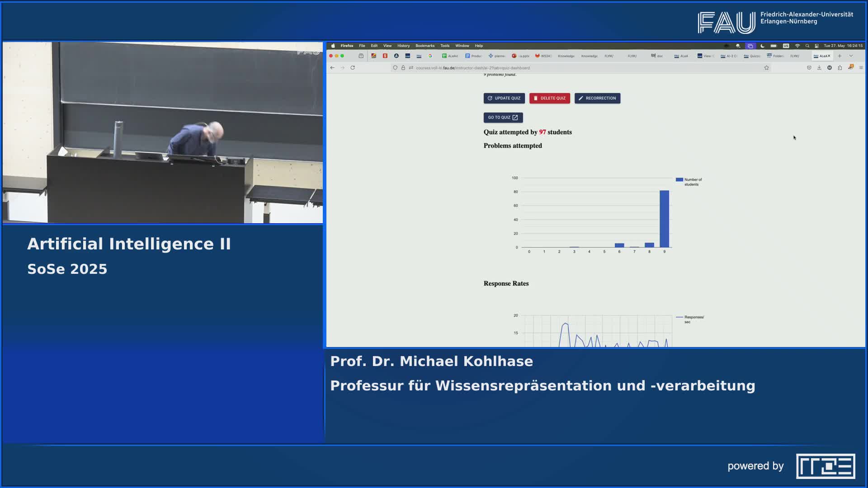Go back using the browser back arrow
The image size is (868, 488).
pos(332,68)
